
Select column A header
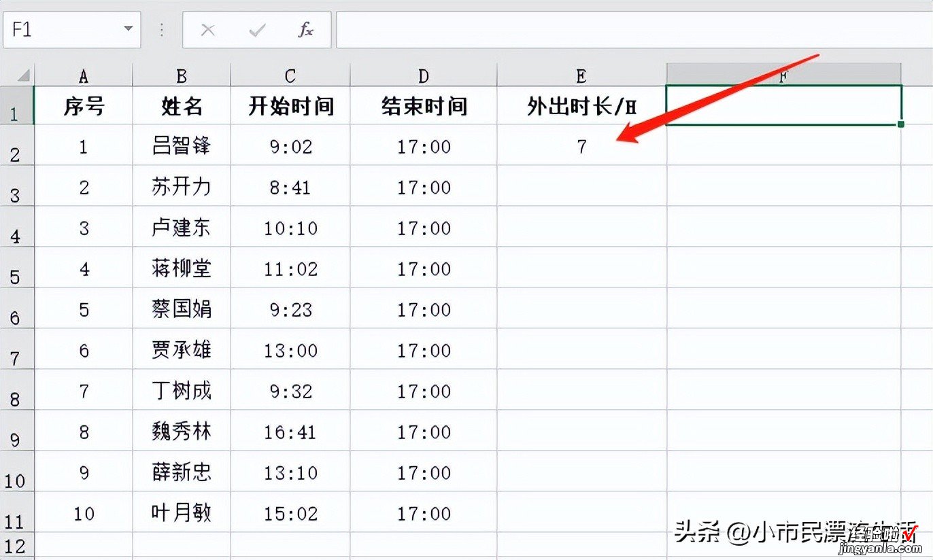tap(84, 75)
